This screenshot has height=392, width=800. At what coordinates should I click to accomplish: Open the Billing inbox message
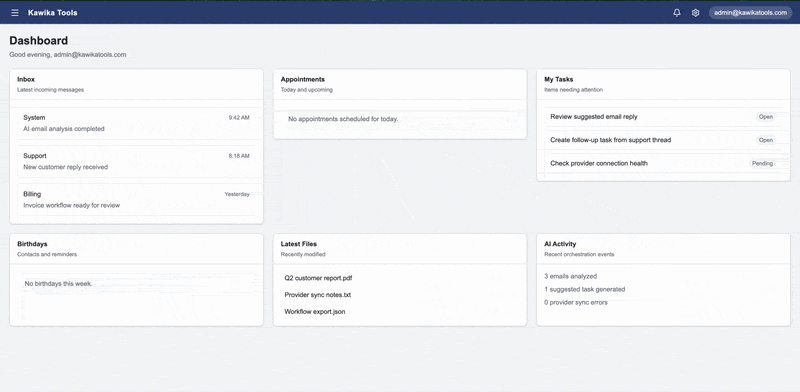tap(136, 200)
